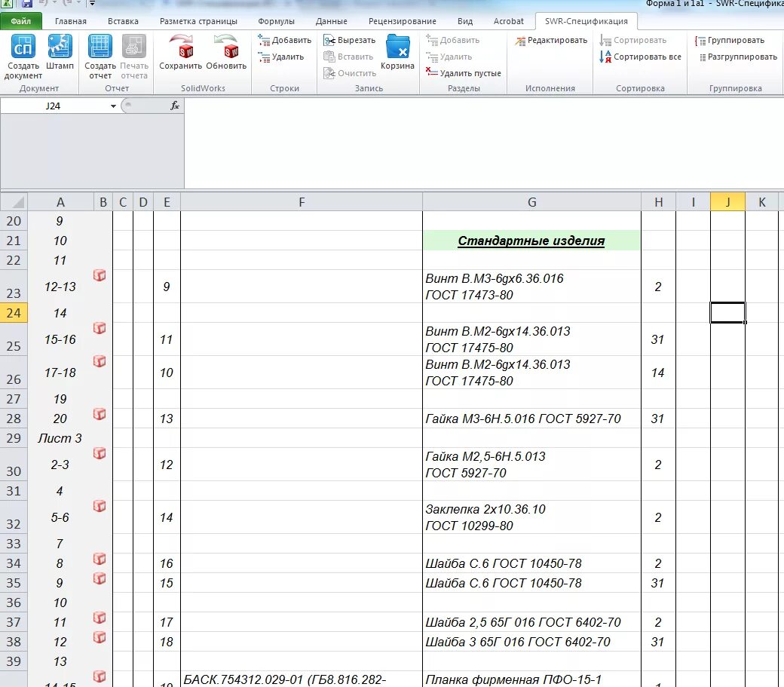Open the Рецензирование tab

[402, 21]
